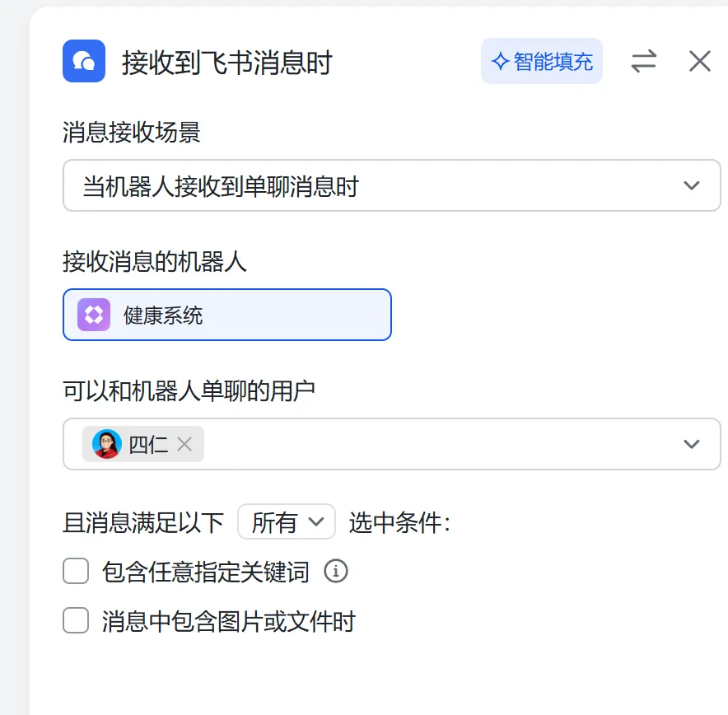Screen dimensions: 728x715
Task: Check the 消息中包含图片或文件时 checkbox
Action: click(76, 620)
